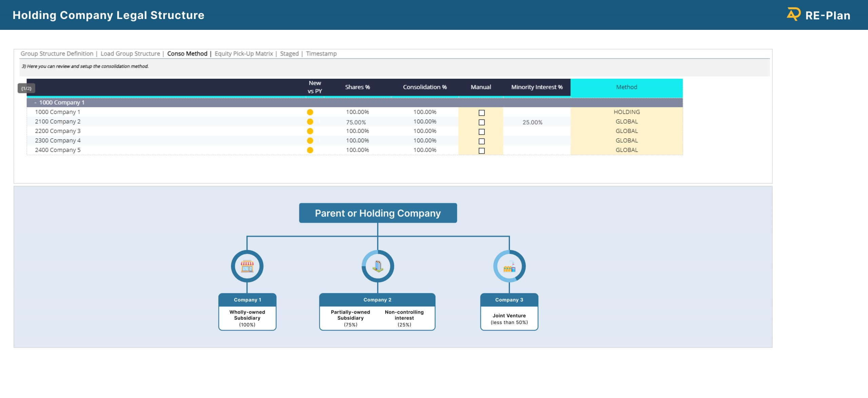Image resolution: width=868 pixels, height=398 pixels.
Task: Go to the Timestamp section
Action: tap(321, 54)
